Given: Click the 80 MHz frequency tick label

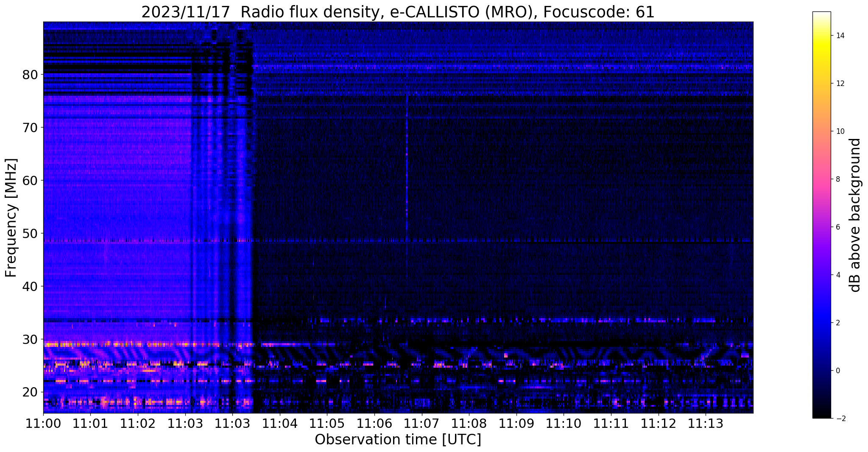Looking at the screenshot, I should (30, 75).
